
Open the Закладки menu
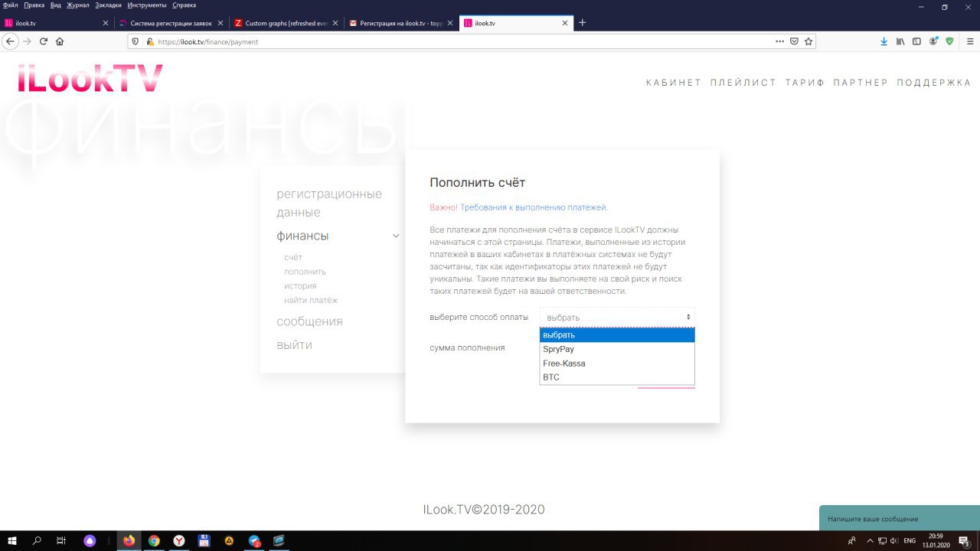pyautogui.click(x=108, y=5)
